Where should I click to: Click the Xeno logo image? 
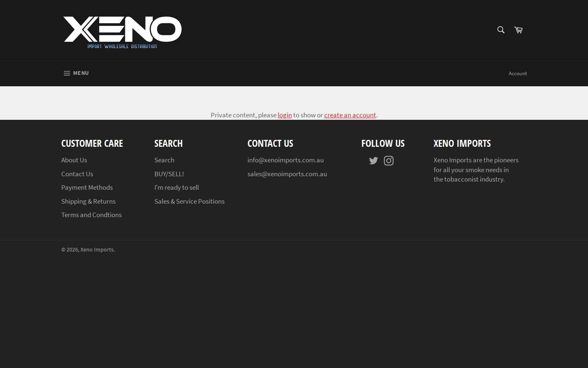122,32
